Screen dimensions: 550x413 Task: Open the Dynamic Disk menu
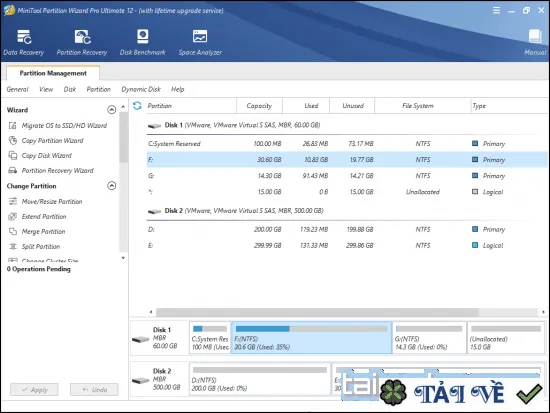pyautogui.click(x=141, y=89)
